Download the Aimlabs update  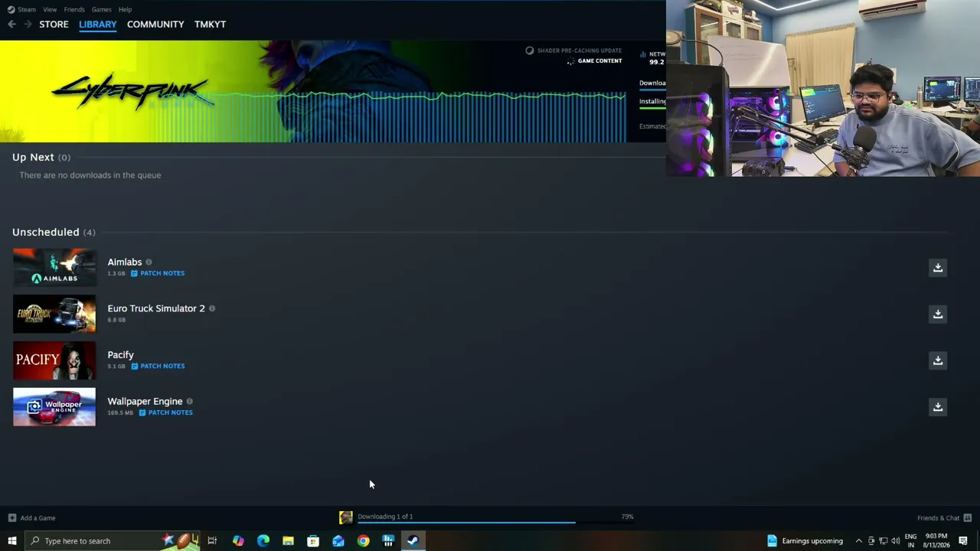[x=938, y=268]
